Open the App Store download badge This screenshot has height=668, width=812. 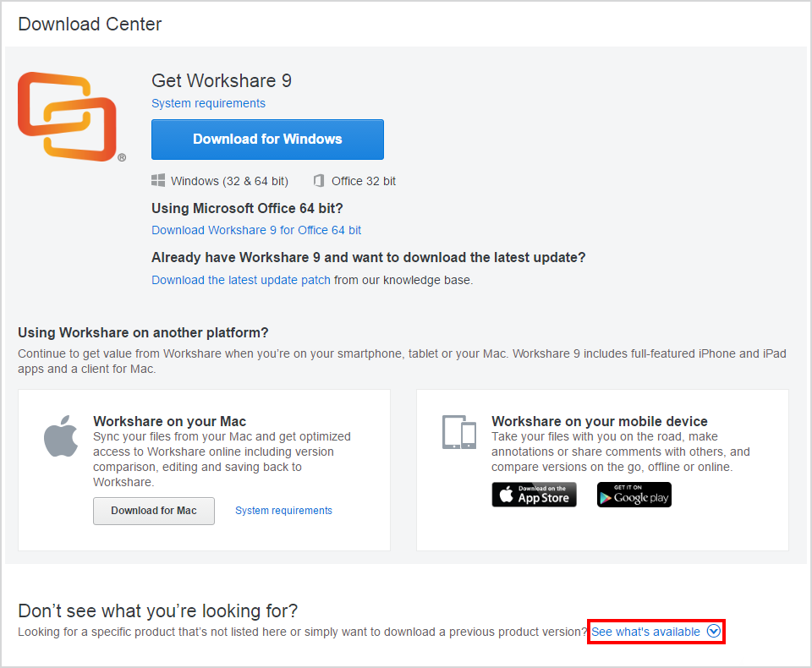(534, 495)
